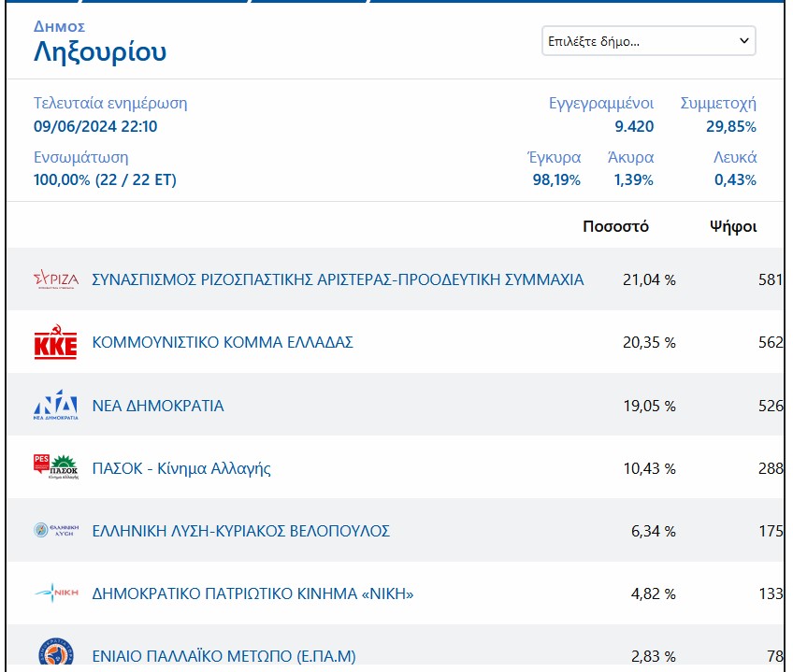
Task: Open ΔΗΜΟΚΡΑΤΙΚΟ ΠΑΤΡΙΩΤΙΚΟ ΚΙΝΗΜΑ «ΝΙΚΗ» link
Action: point(252,593)
